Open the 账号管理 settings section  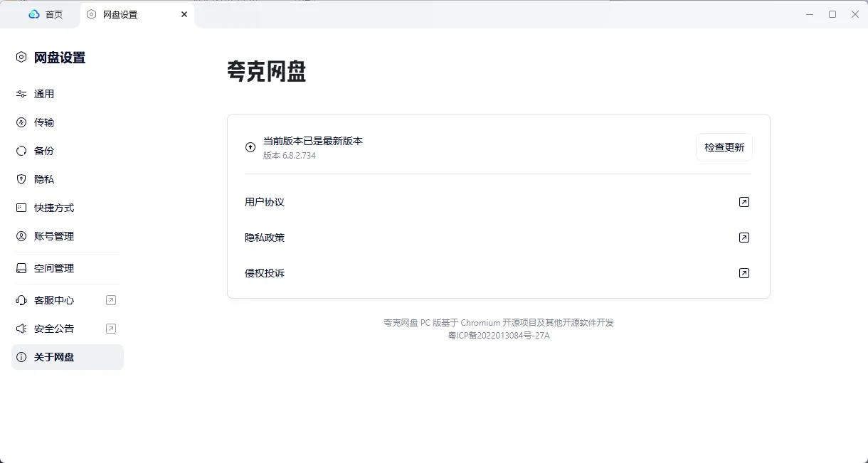coord(68,236)
